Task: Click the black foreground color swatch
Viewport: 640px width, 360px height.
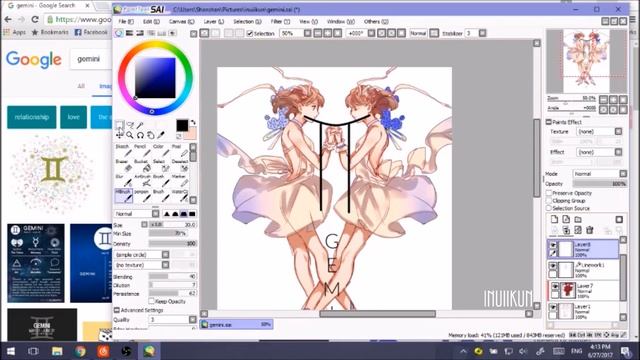Action: click(x=182, y=125)
